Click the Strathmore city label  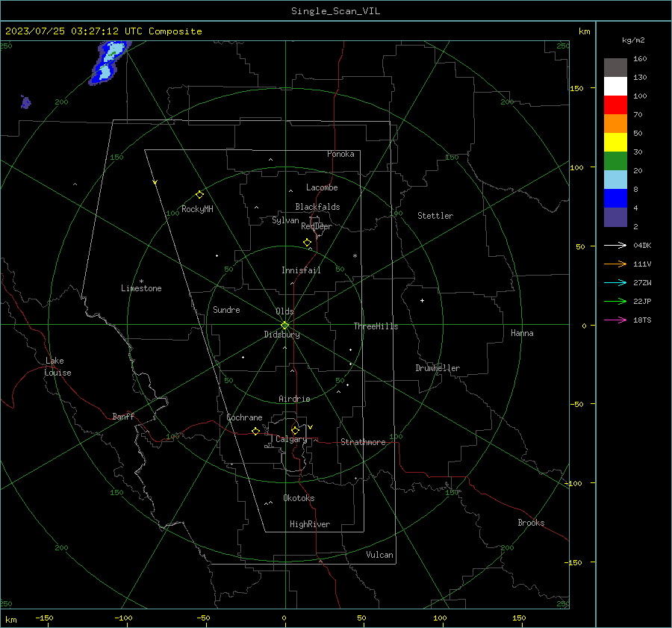[363, 442]
